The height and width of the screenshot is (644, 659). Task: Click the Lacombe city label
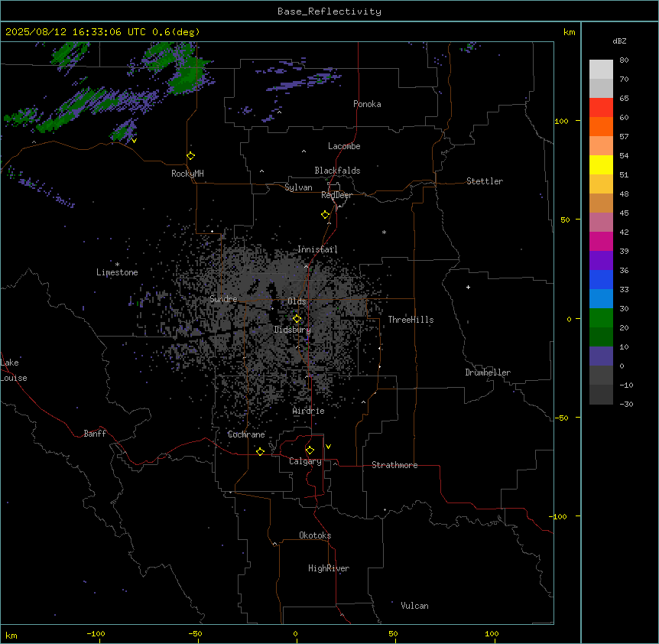click(x=344, y=146)
